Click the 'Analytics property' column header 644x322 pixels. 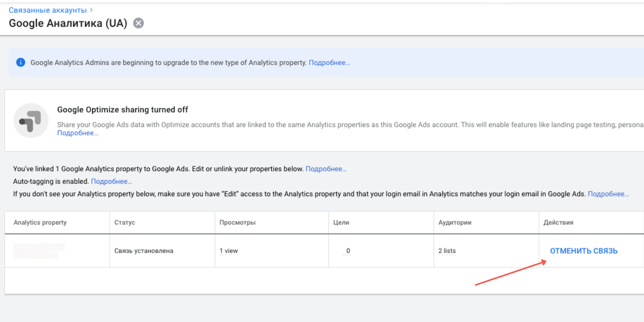pyautogui.click(x=40, y=223)
